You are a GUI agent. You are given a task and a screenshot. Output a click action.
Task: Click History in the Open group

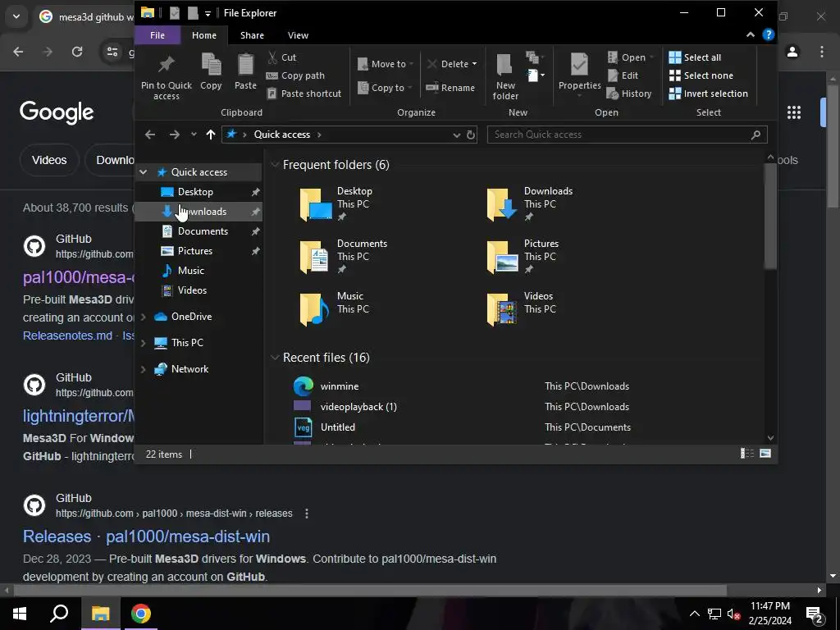click(x=629, y=94)
